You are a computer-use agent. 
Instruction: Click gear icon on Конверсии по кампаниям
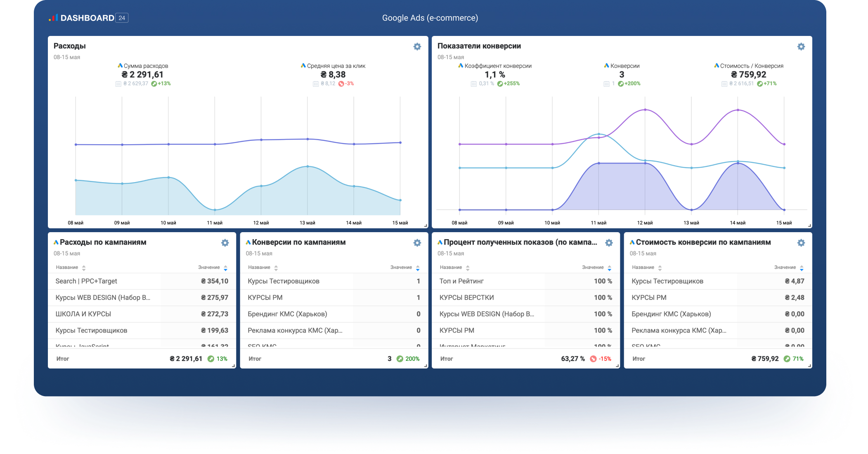pos(417,243)
